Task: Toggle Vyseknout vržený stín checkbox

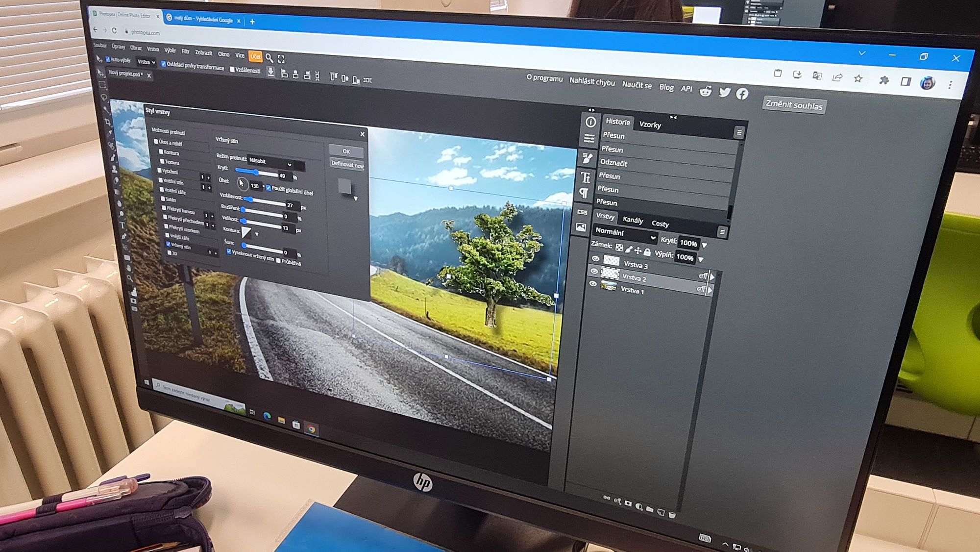Action: (x=229, y=251)
